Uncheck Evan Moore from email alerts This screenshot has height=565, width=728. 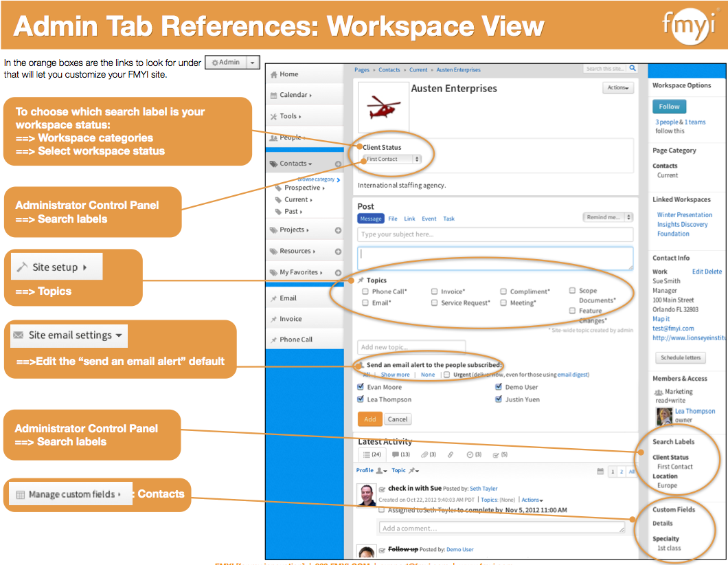pyautogui.click(x=360, y=386)
